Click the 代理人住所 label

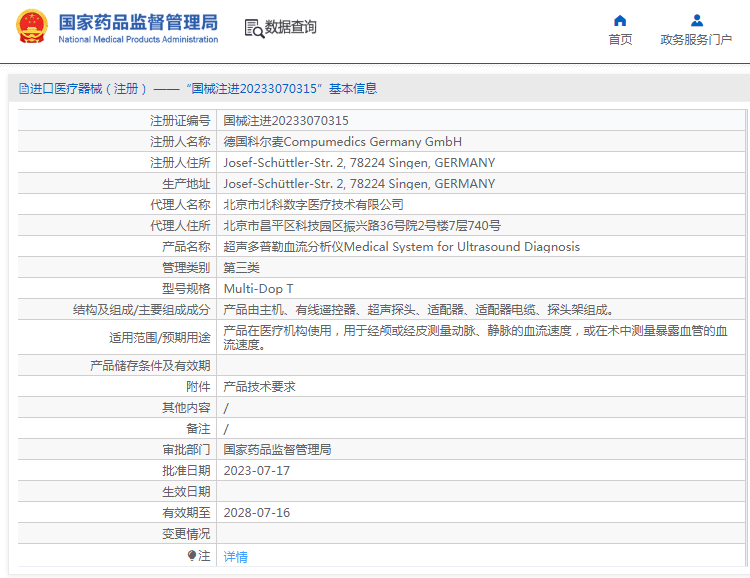(180, 225)
